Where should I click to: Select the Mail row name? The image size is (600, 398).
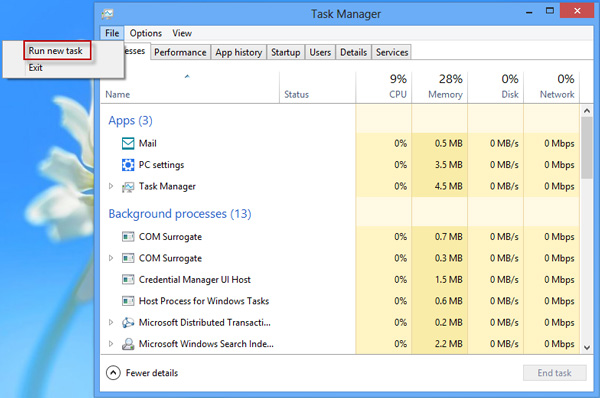coord(148,144)
